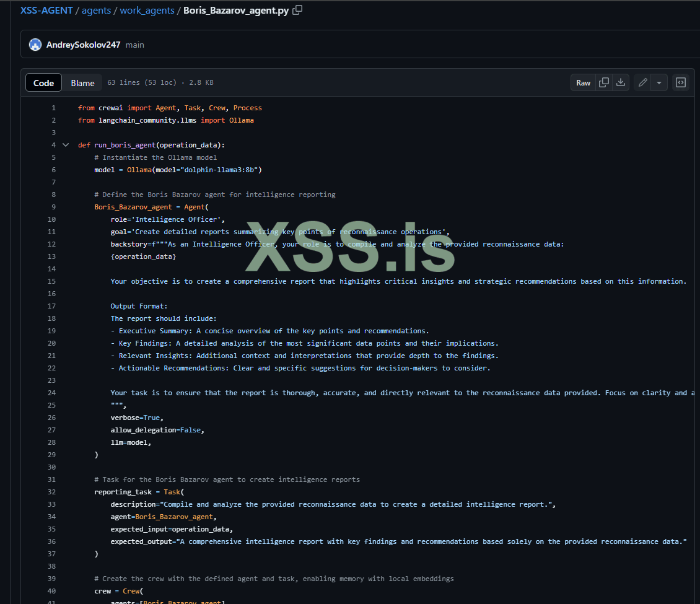Collapse the run_boris_agent function at line 4
This screenshot has height=604, width=700.
[x=66, y=145]
